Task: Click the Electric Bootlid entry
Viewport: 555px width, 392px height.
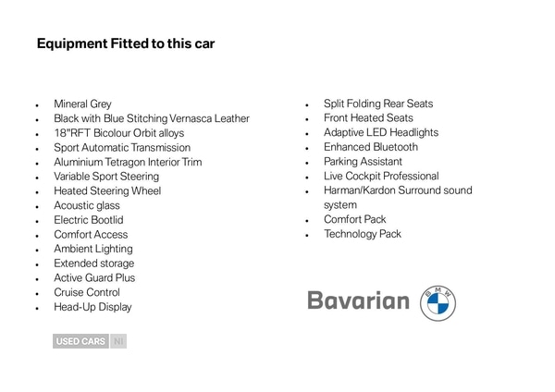Action: point(88,220)
